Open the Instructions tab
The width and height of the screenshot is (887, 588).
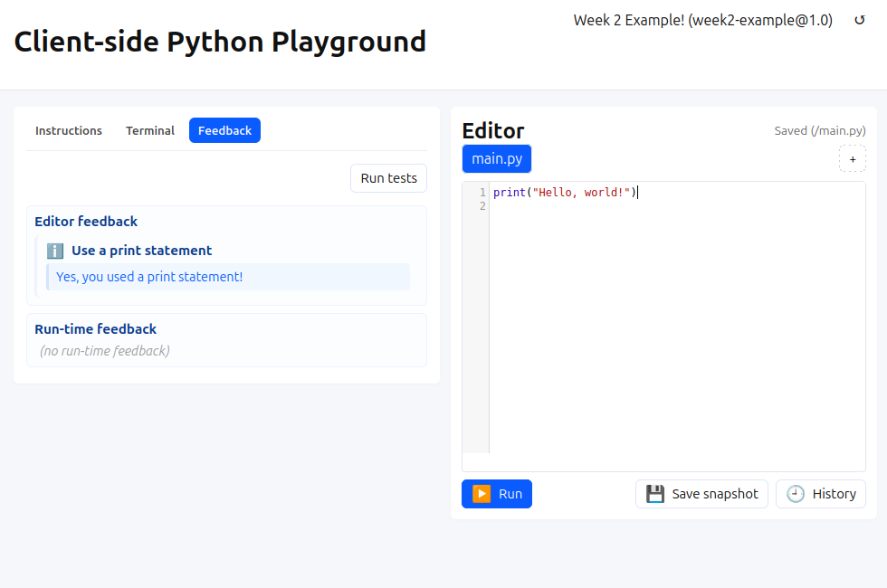point(69,130)
